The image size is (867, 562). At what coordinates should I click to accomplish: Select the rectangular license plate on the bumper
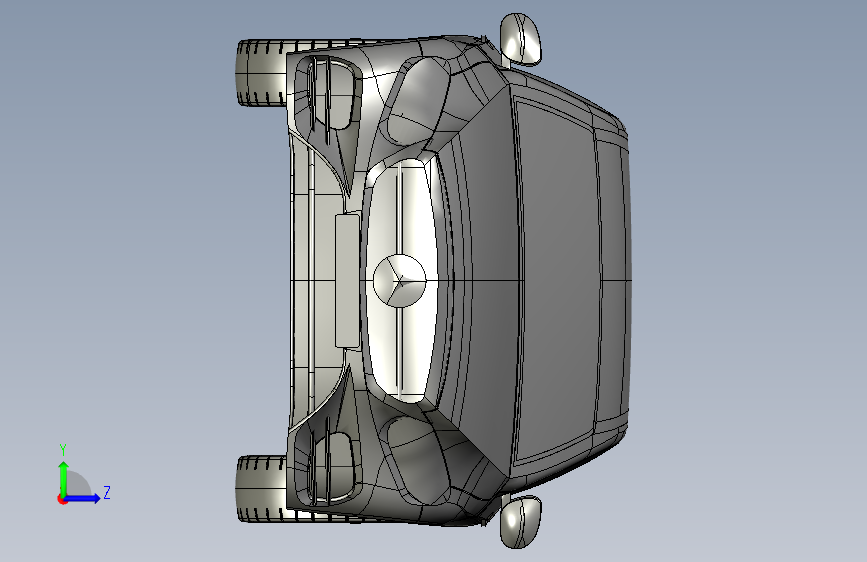347,281
